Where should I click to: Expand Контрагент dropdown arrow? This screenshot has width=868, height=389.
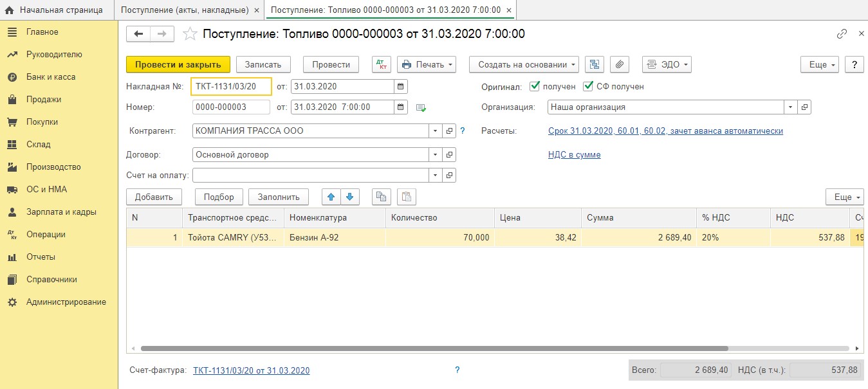coord(436,131)
